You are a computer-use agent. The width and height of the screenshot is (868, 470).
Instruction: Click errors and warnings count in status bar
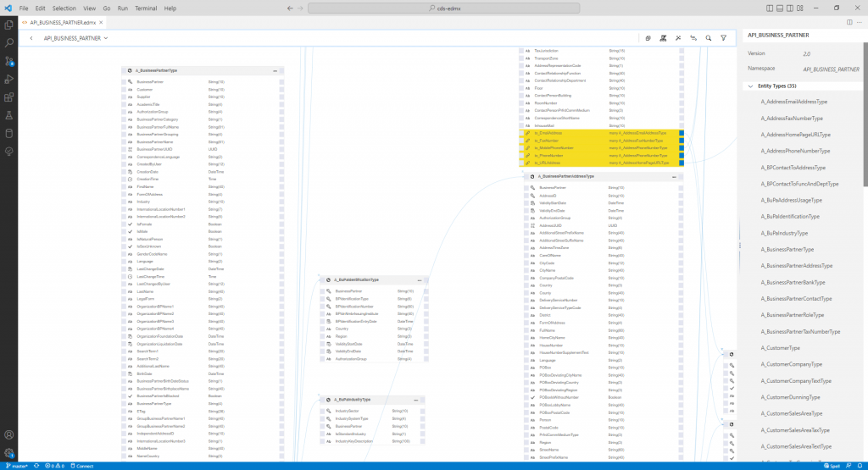55,466
